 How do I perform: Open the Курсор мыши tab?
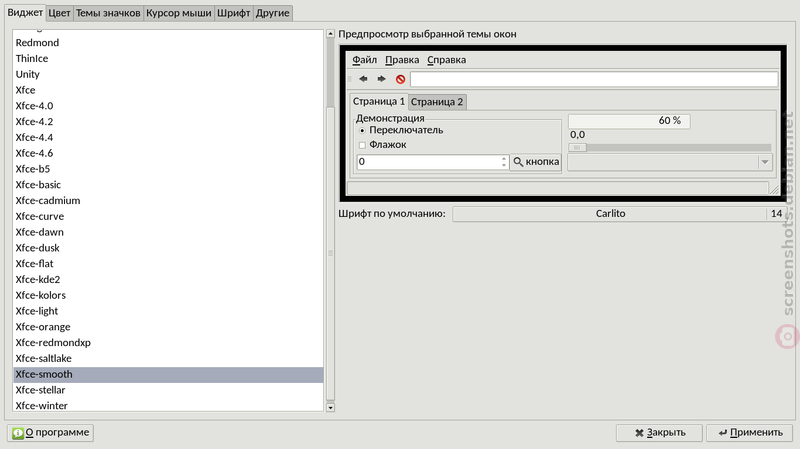[x=179, y=13]
